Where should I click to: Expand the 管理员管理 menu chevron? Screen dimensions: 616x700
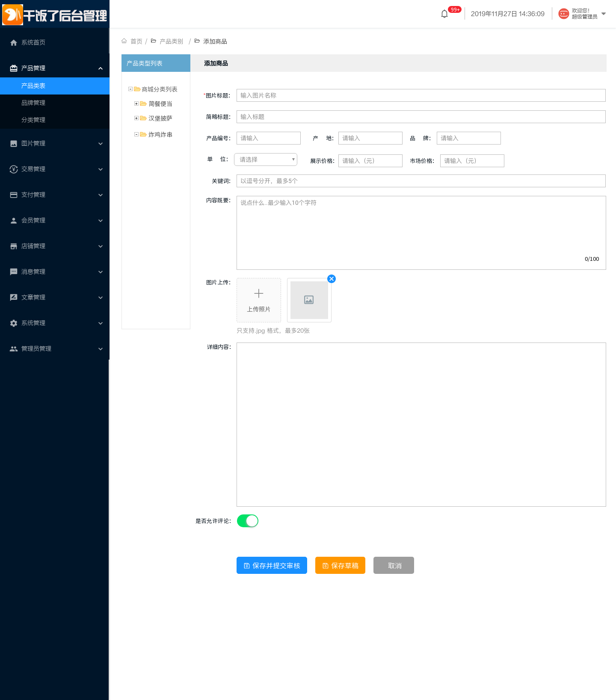click(x=101, y=349)
